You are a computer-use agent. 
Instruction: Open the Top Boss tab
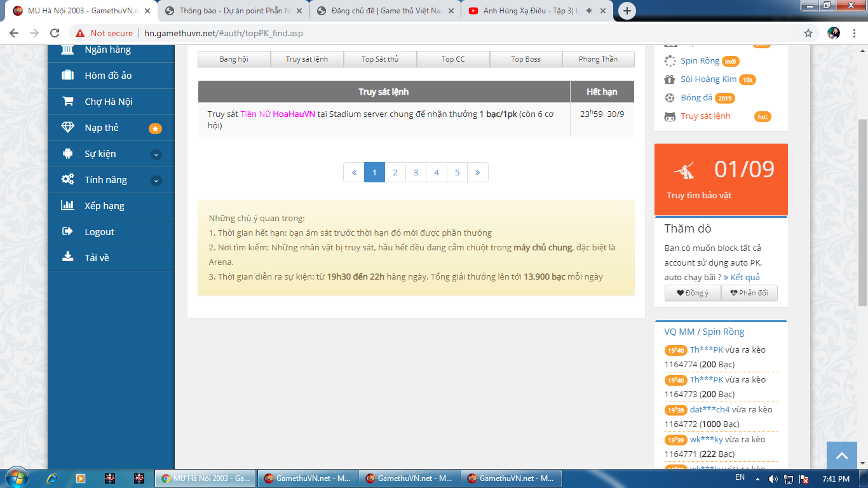pos(526,59)
